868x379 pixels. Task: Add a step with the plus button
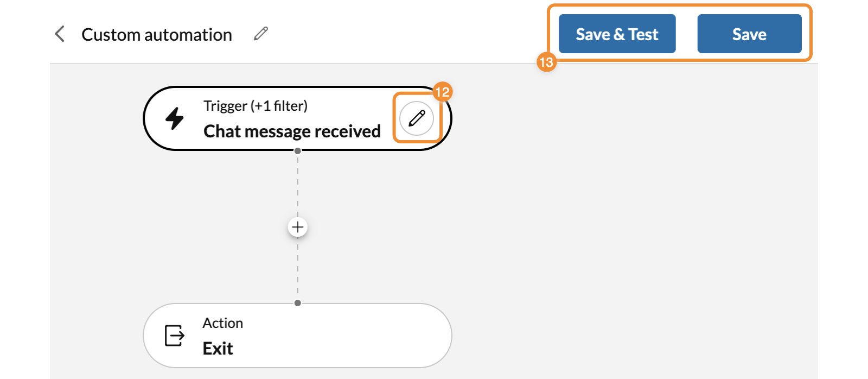pos(297,227)
